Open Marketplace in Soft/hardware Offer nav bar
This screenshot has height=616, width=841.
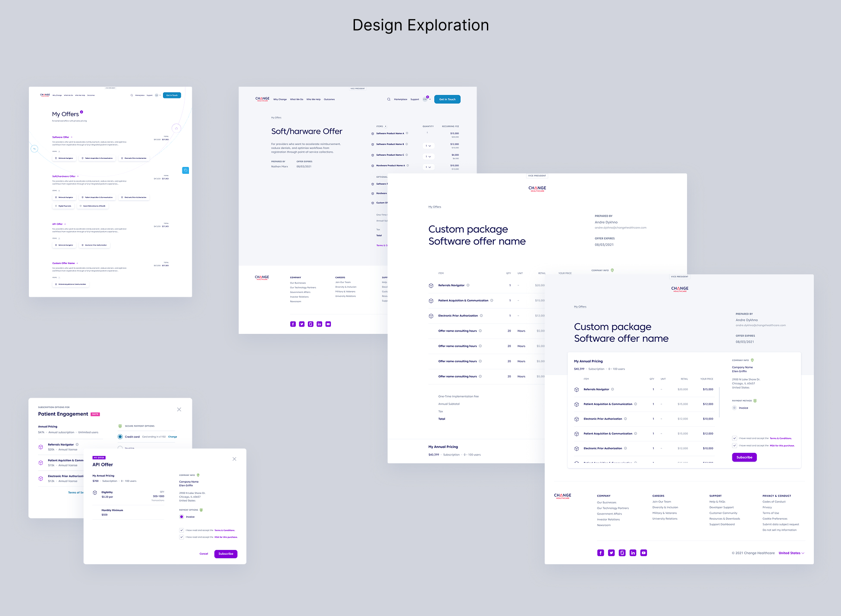[x=400, y=99]
